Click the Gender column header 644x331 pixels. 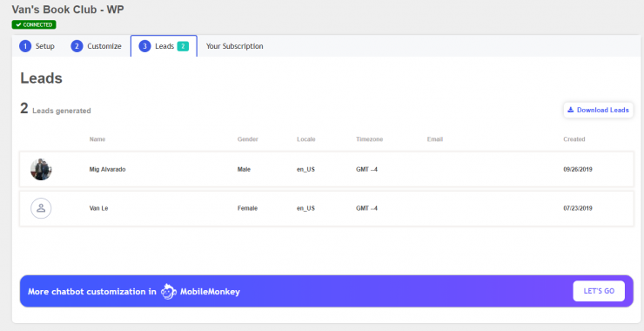(248, 139)
